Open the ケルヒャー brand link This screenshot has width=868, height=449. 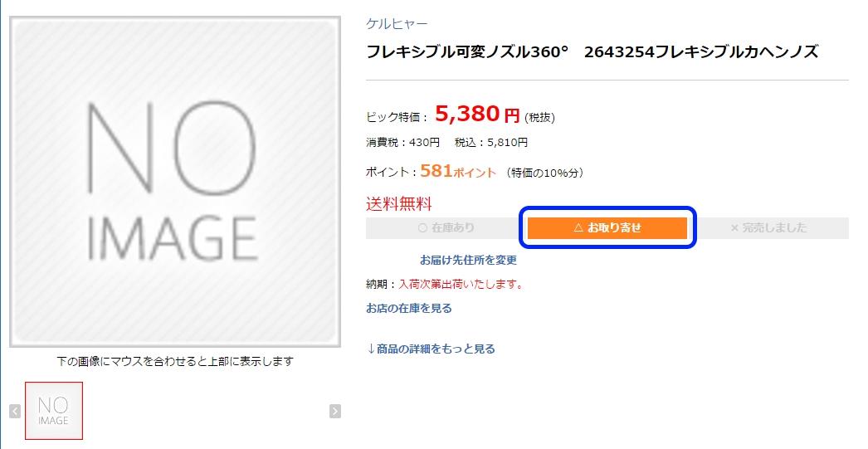tap(397, 24)
